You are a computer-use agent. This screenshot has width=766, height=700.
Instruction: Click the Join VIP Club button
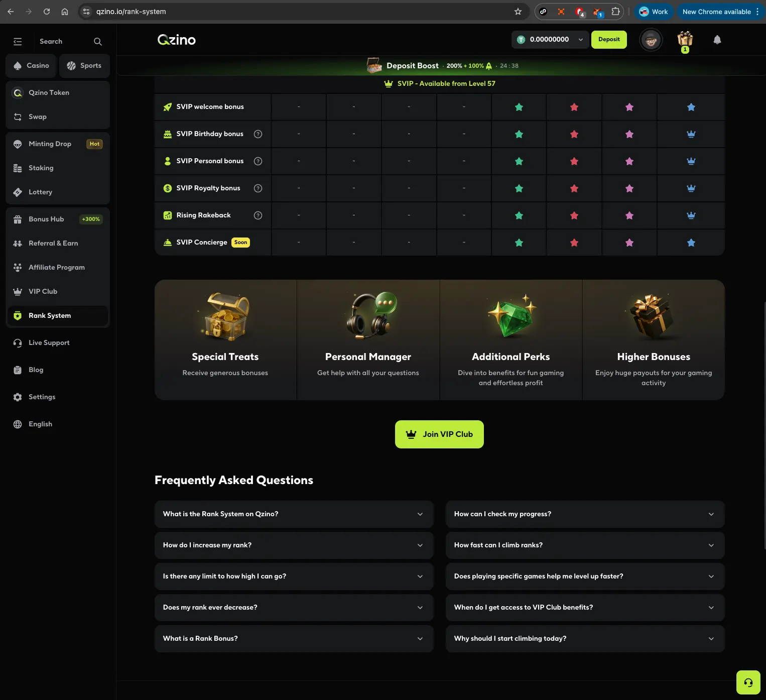[439, 434]
